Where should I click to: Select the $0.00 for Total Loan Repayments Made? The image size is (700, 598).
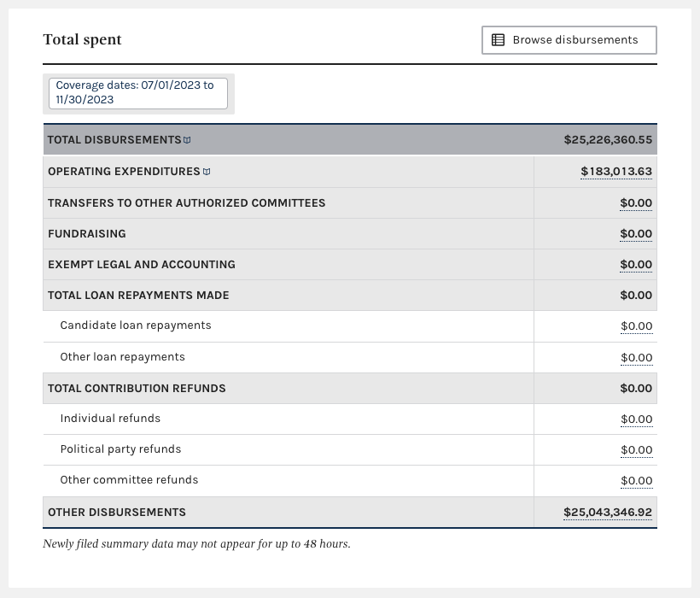pyautogui.click(x=636, y=296)
